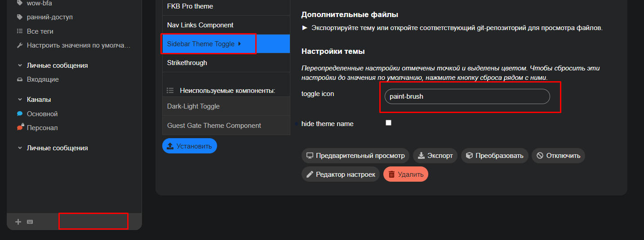Collapse the Каналы sidebar section

click(x=20, y=100)
